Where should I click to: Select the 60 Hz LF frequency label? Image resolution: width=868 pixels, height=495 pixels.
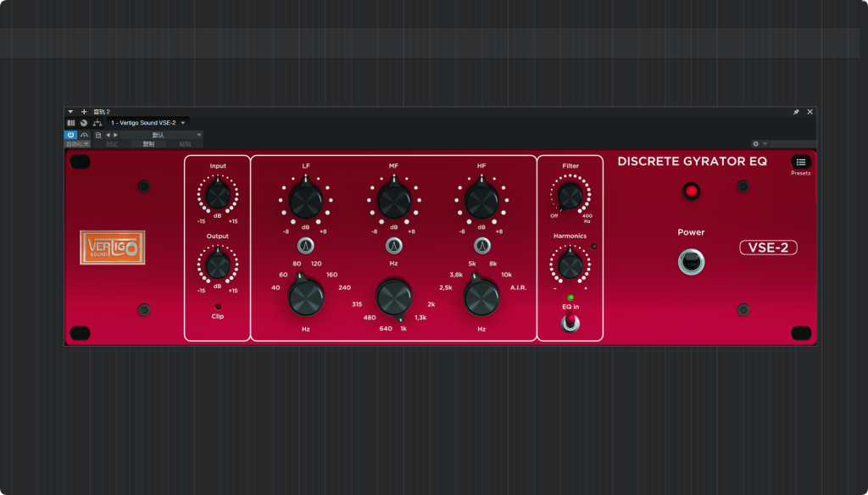point(283,275)
